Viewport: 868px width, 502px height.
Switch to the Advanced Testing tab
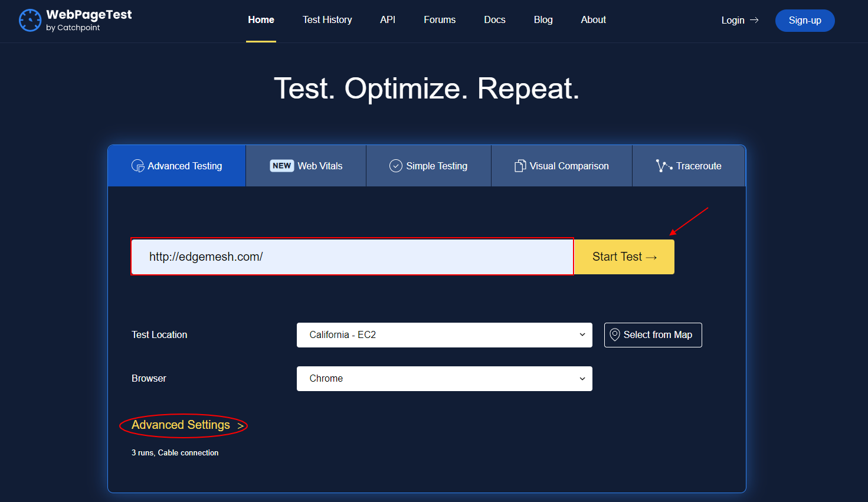tap(177, 166)
